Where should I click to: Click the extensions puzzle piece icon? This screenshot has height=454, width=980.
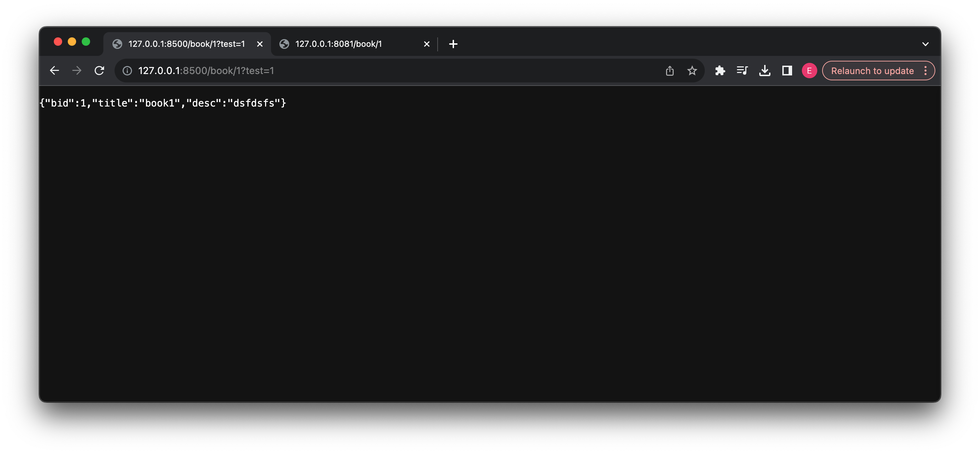click(720, 71)
